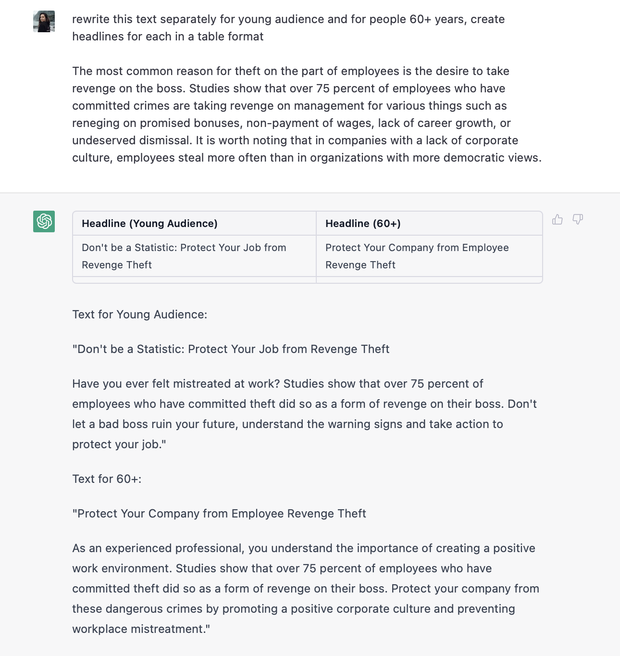
Task: Click the phrase "protect your job." ending the young text
Action: [119, 444]
